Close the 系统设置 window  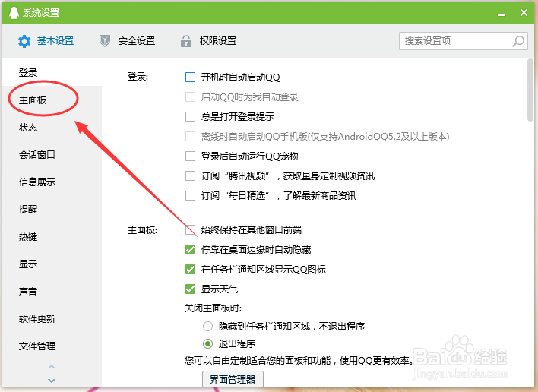[524, 13]
